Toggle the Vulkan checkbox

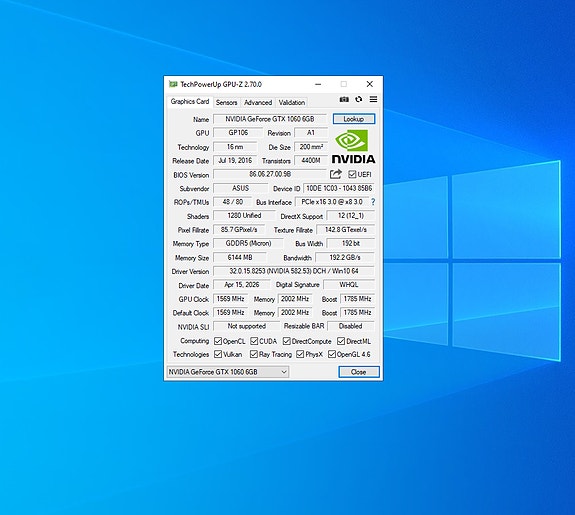point(218,354)
